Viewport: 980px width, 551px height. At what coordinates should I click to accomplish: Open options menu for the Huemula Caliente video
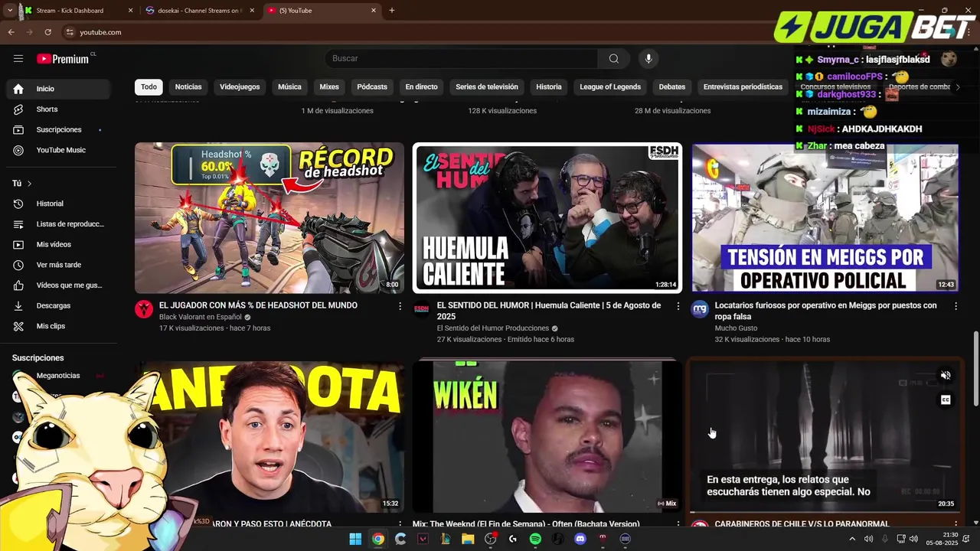click(x=678, y=306)
